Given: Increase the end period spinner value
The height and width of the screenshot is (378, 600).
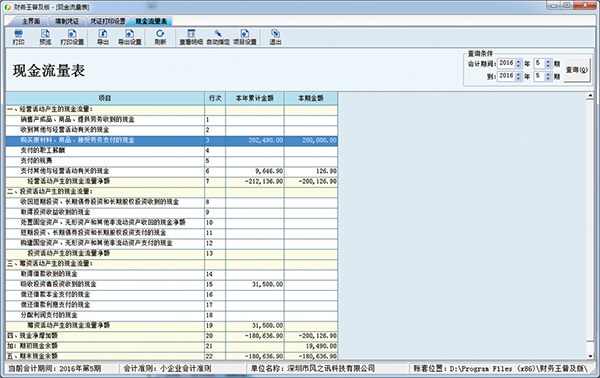Looking at the screenshot, I should tap(548, 74).
